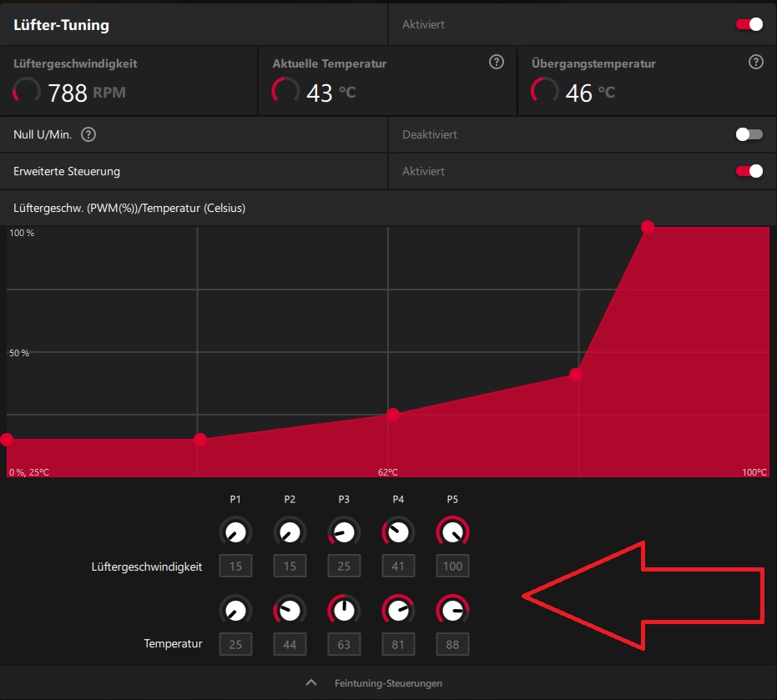
Task: Click the 100°C axis label
Action: coord(754,472)
